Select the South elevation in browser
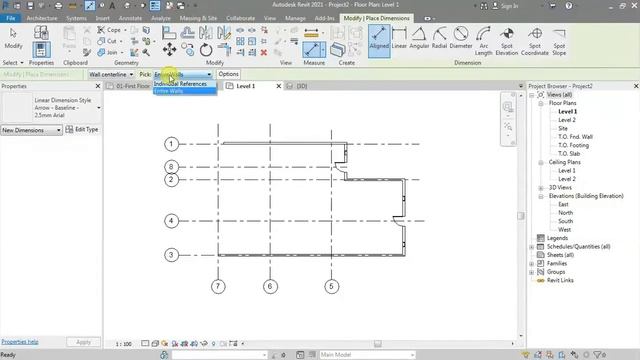Screen dimensions: 640x360 point(565,221)
